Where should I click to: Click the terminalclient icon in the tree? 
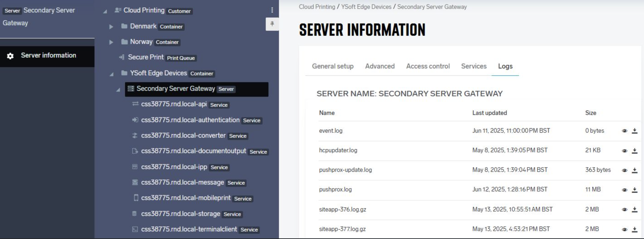pyautogui.click(x=135, y=229)
